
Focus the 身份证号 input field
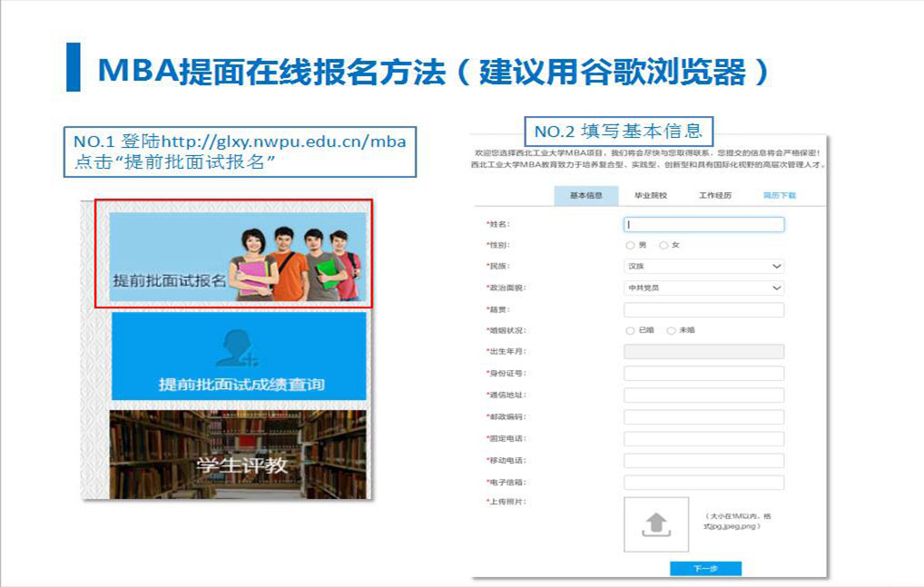[x=703, y=373]
